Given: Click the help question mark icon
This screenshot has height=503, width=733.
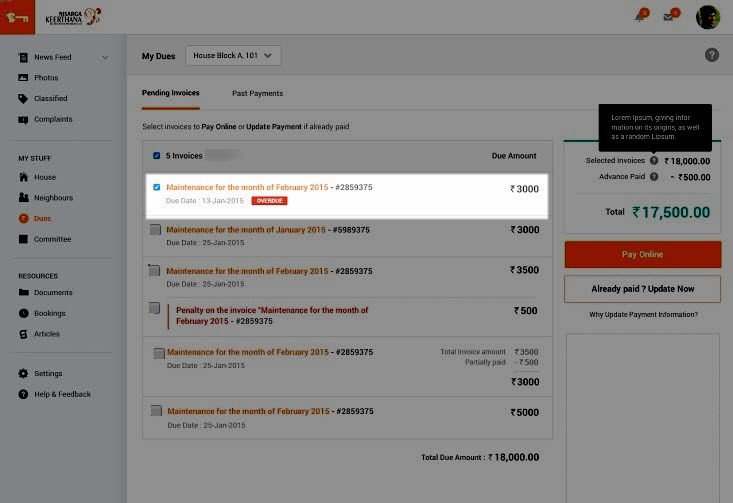Looking at the screenshot, I should [712, 56].
